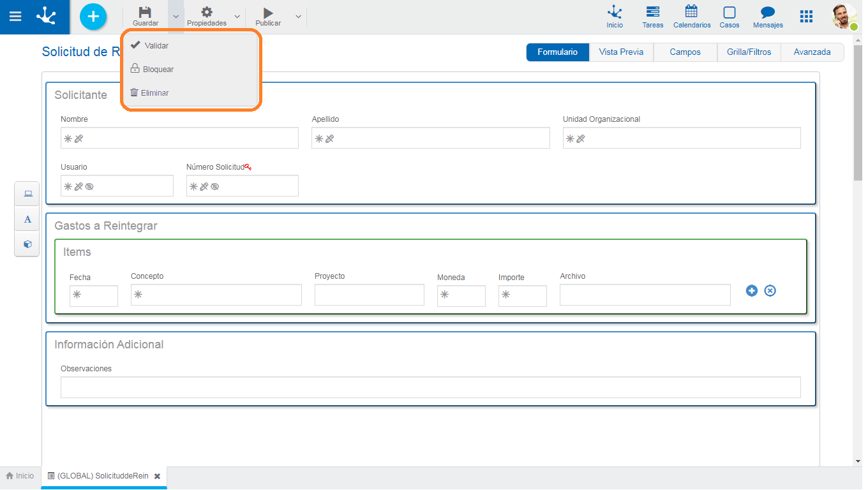Open the Mensajes chat icon
This screenshot has height=490, width=868.
click(768, 17)
